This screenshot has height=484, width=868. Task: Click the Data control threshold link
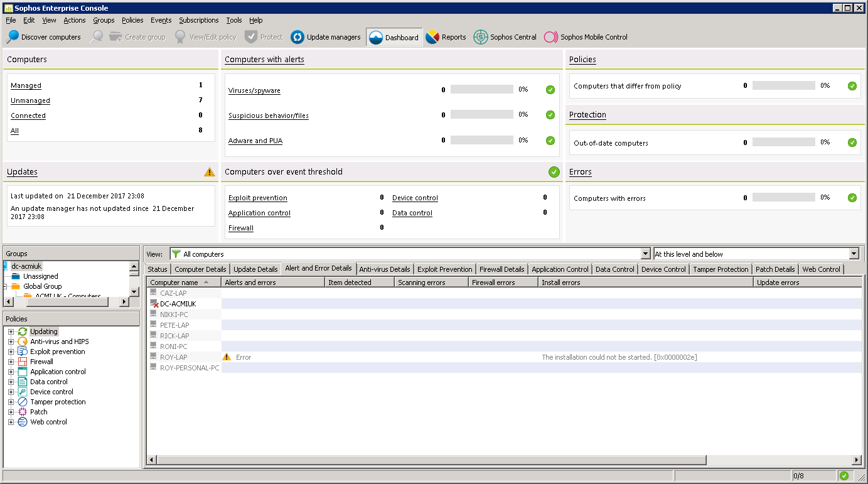tap(412, 213)
